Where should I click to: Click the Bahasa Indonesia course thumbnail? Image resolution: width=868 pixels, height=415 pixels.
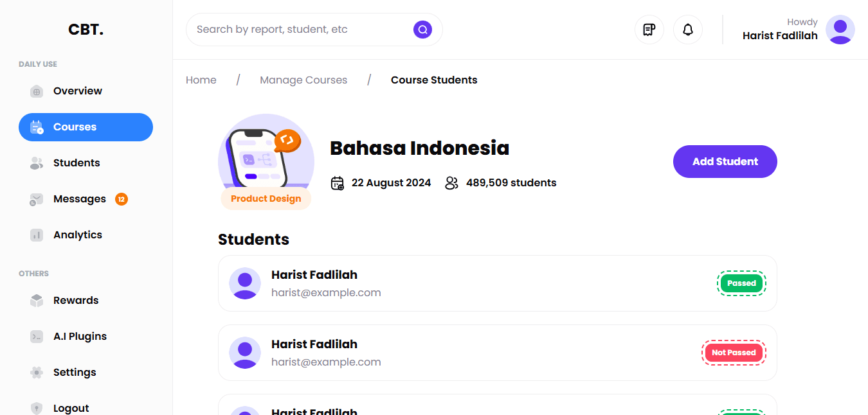(266, 156)
